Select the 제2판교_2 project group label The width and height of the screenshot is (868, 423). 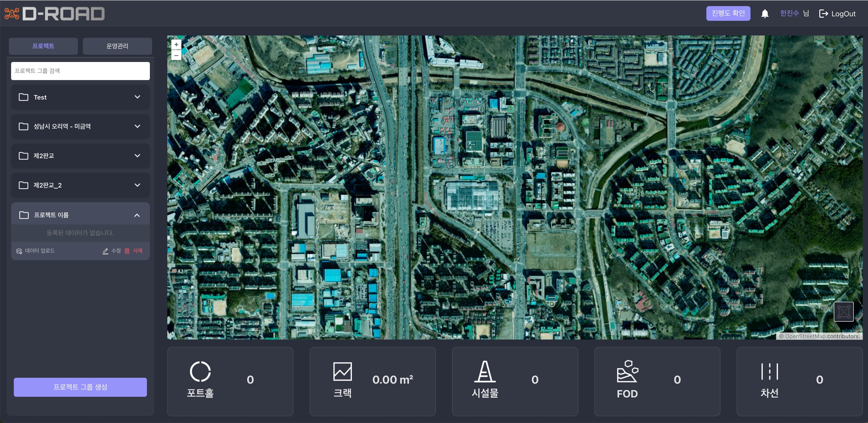click(48, 185)
